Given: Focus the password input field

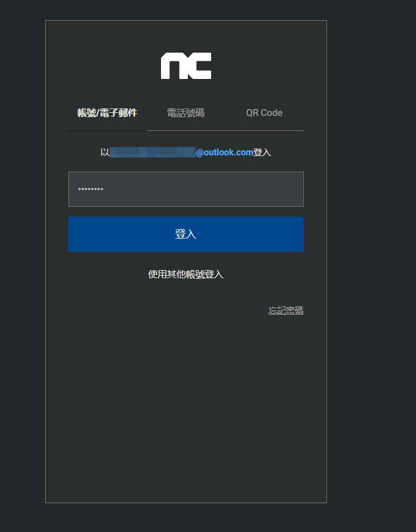Looking at the screenshot, I should click(x=185, y=189).
